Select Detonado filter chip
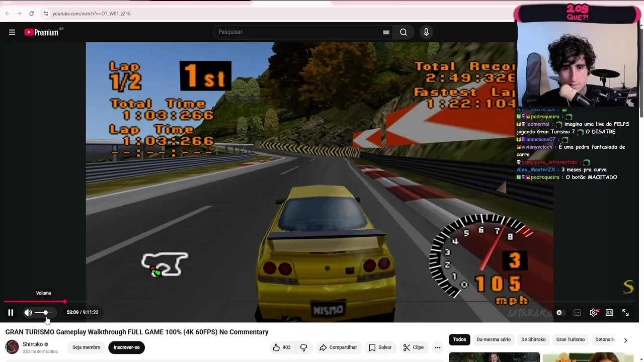This screenshot has height=362, width=644. 604,339
